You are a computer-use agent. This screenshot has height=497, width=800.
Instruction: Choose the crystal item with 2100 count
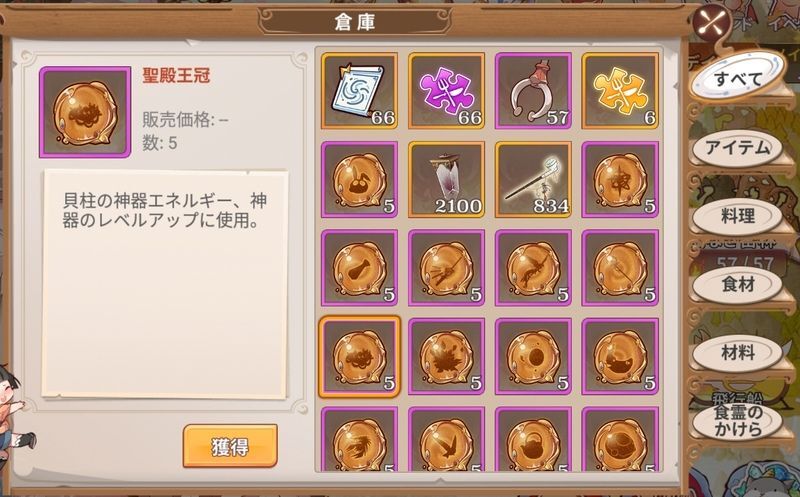click(x=446, y=180)
